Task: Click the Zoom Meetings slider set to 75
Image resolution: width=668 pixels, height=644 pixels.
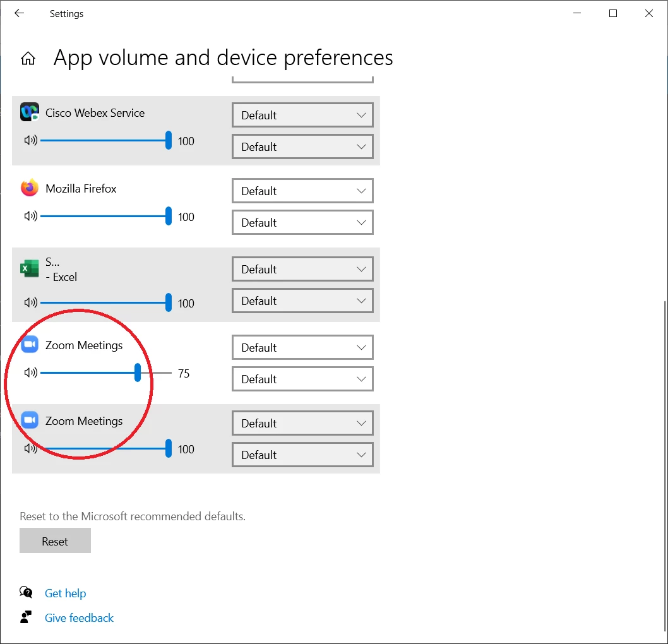Action: pos(106,373)
